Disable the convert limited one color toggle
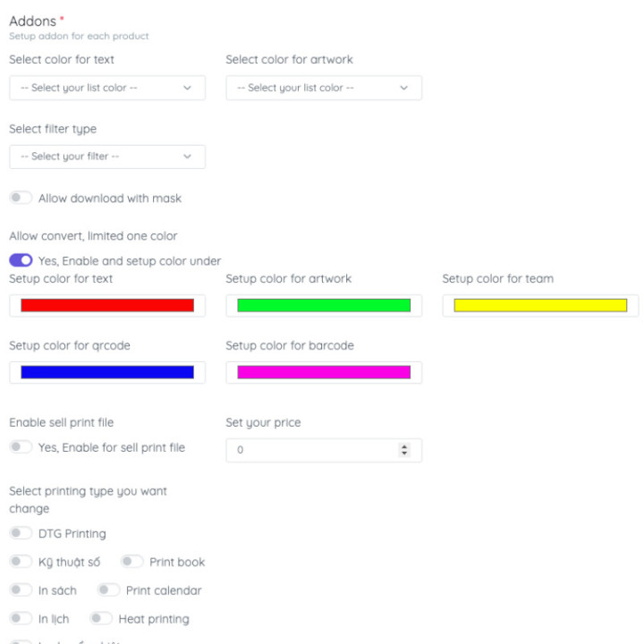Image resolution: width=644 pixels, height=644 pixels. (x=21, y=260)
